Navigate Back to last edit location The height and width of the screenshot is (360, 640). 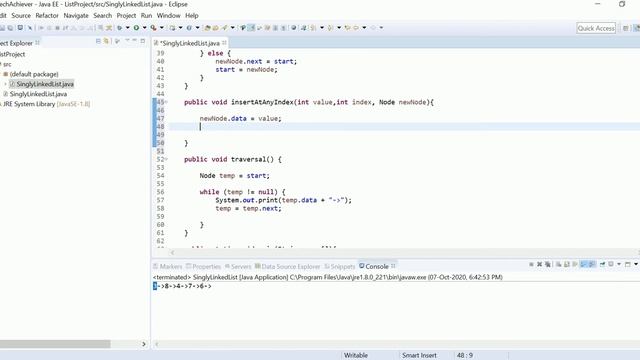click(347, 28)
